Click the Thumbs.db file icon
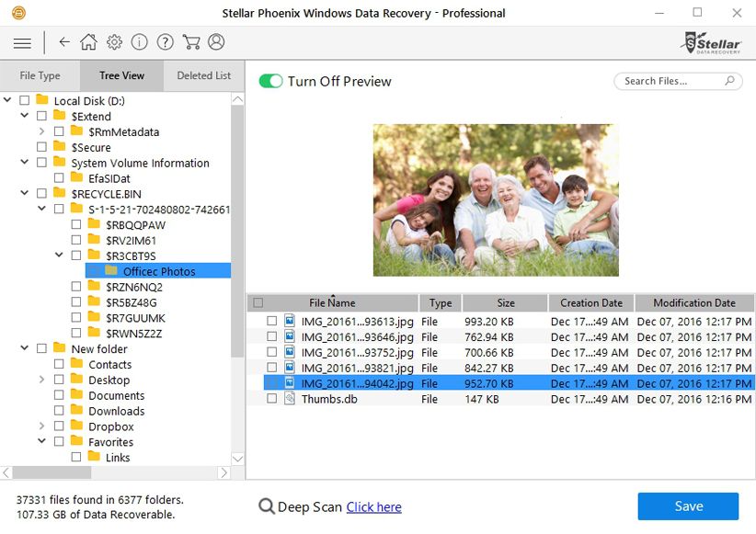The width and height of the screenshot is (756, 534). pyautogui.click(x=290, y=399)
